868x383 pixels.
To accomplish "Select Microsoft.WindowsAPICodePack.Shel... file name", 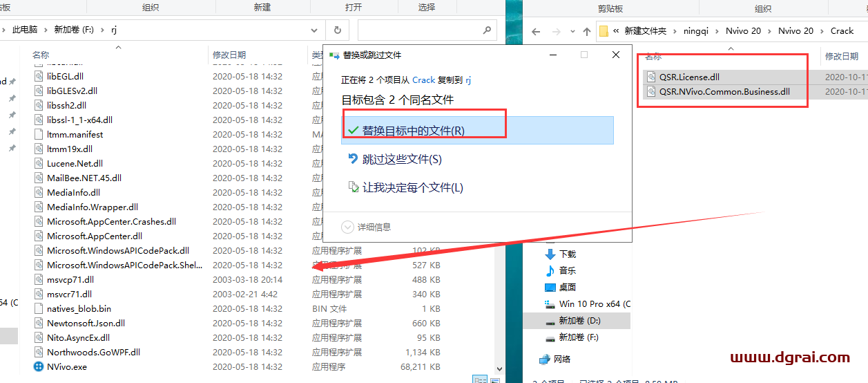I will pos(123,265).
